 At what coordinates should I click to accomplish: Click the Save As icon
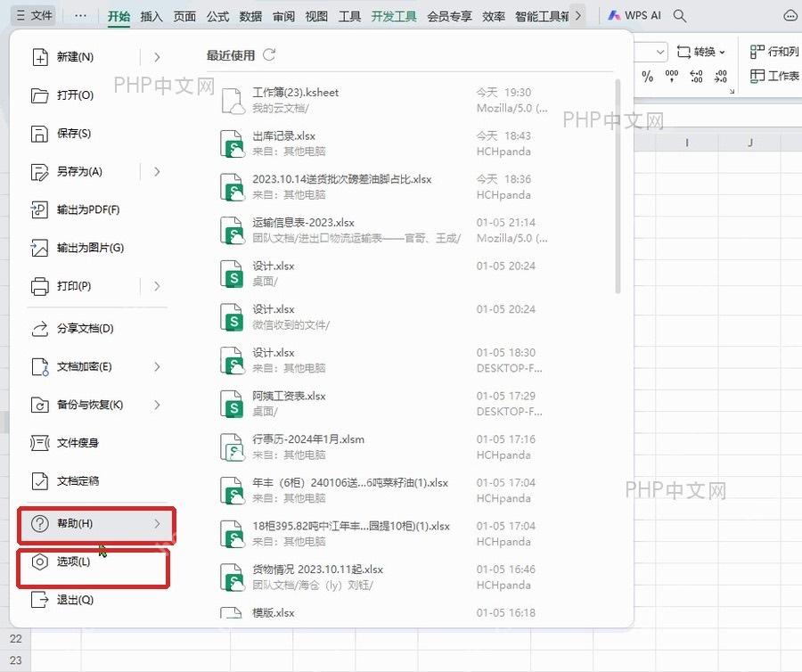tap(40, 172)
